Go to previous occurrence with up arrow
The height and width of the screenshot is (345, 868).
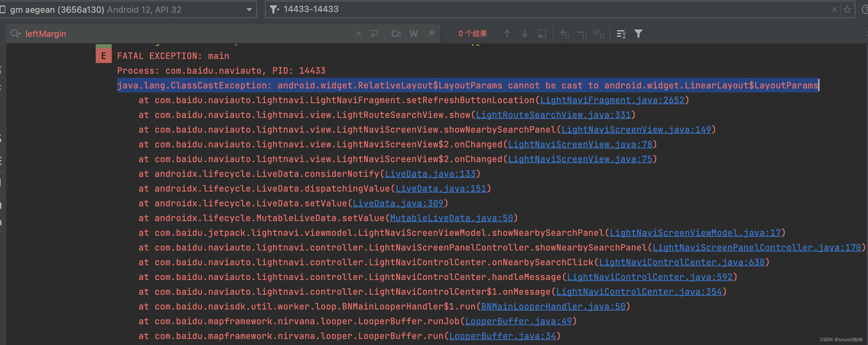coord(507,34)
